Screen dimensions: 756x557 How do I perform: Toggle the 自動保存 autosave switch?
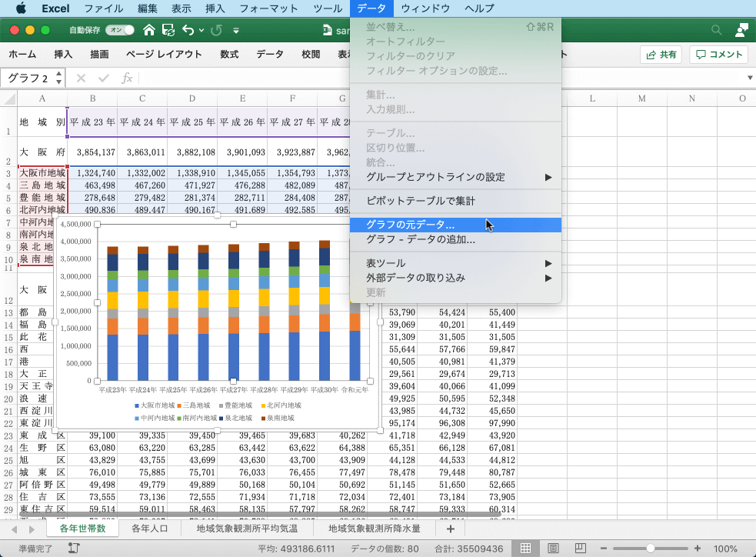[x=119, y=30]
